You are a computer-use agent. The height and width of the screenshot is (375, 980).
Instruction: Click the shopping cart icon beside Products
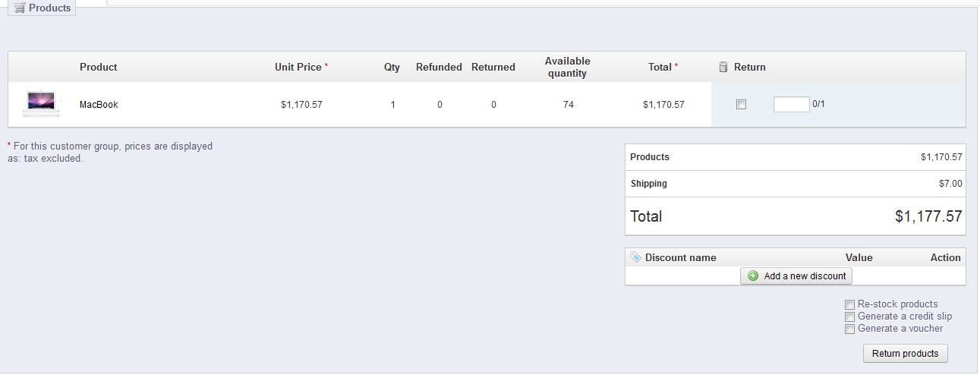20,8
